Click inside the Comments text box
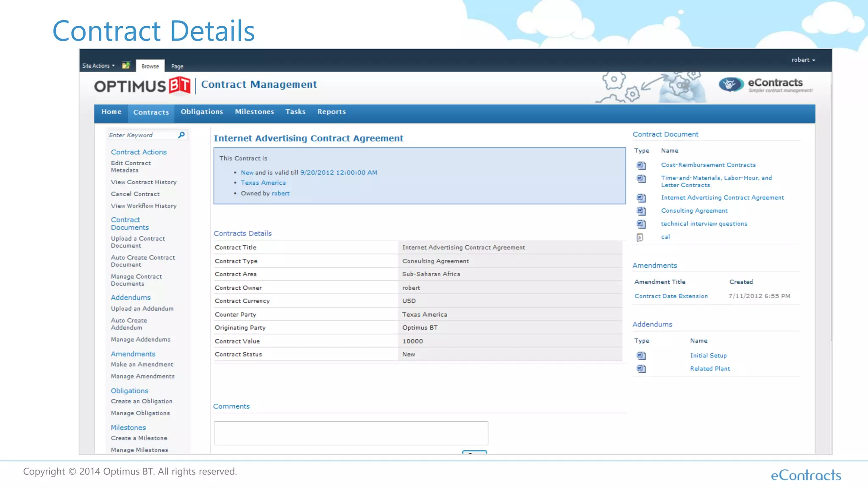 coord(351,433)
